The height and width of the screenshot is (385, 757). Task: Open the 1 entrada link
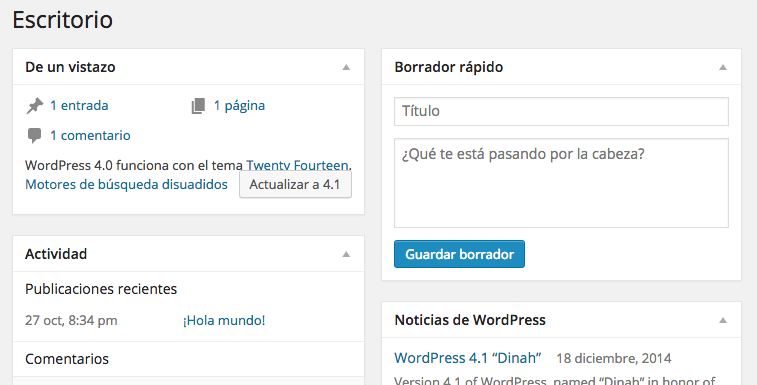pos(79,105)
